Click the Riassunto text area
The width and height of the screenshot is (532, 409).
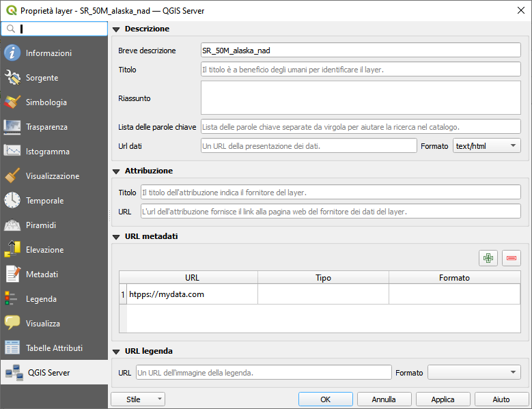361,98
